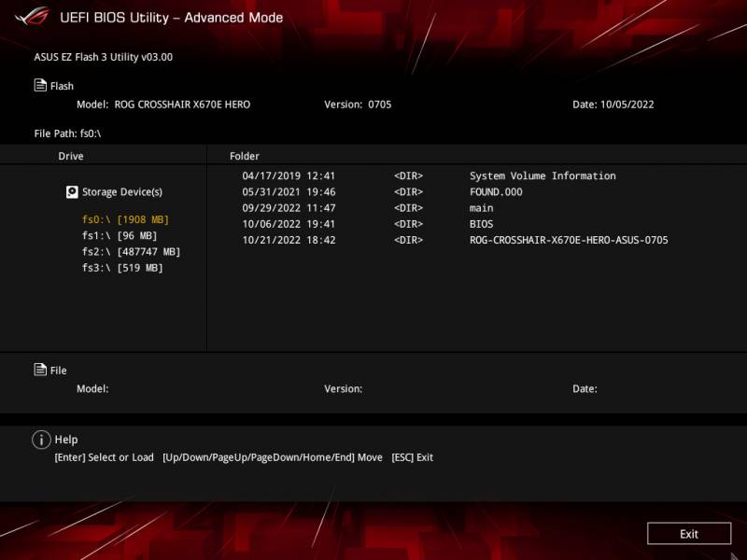747x560 pixels.
Task: Click the Folder column header
Action: pos(245,156)
